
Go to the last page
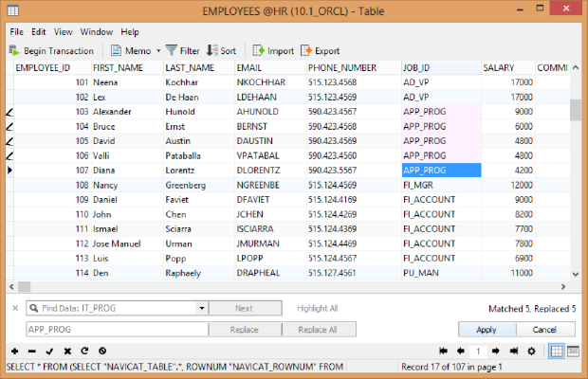(514, 351)
